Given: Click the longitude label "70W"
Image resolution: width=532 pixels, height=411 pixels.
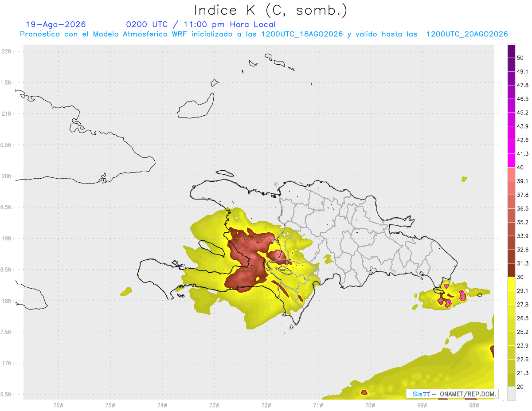Looking at the screenshot, I should coord(370,404).
